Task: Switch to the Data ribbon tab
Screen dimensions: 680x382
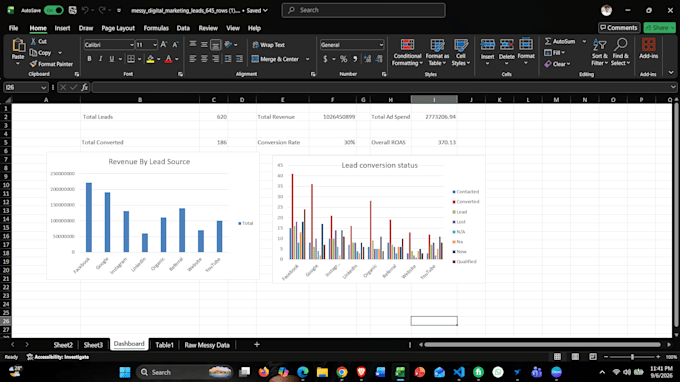Action: (183, 28)
